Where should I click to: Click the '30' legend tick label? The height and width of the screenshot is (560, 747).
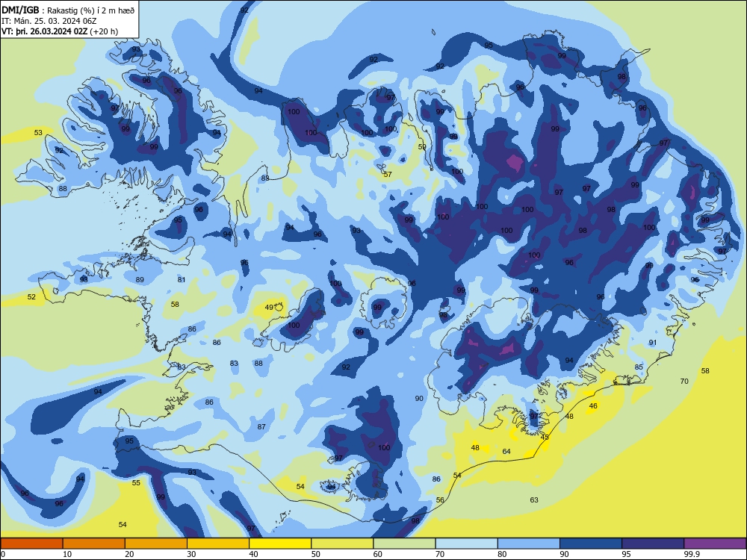(191, 554)
